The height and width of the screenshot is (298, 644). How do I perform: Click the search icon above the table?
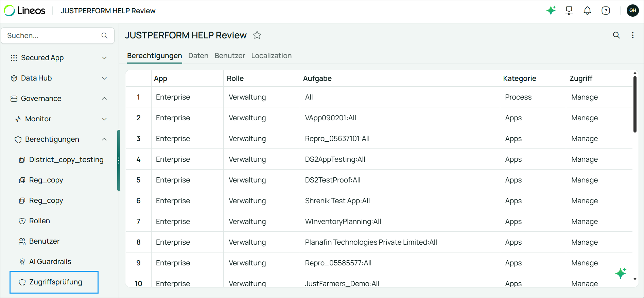point(616,35)
